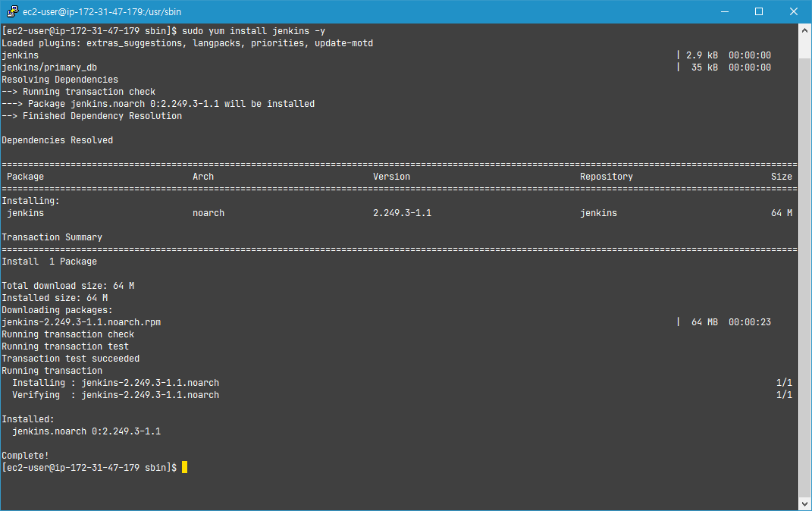The width and height of the screenshot is (812, 511).
Task: Click the 'Transaction Summary' heading
Action: pyautogui.click(x=52, y=237)
